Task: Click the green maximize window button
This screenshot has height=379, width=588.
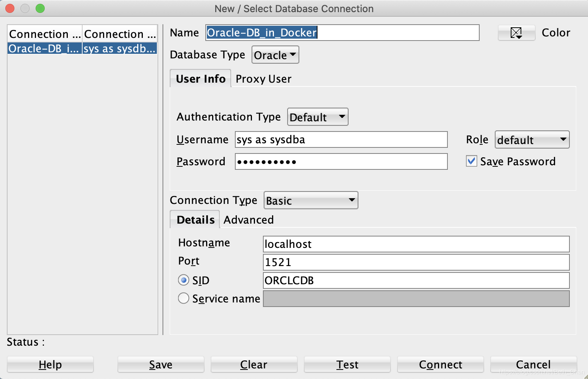Action: 40,8
